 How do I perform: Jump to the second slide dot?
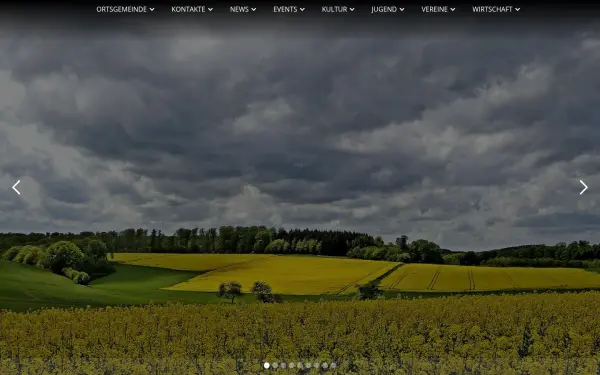[x=275, y=365]
